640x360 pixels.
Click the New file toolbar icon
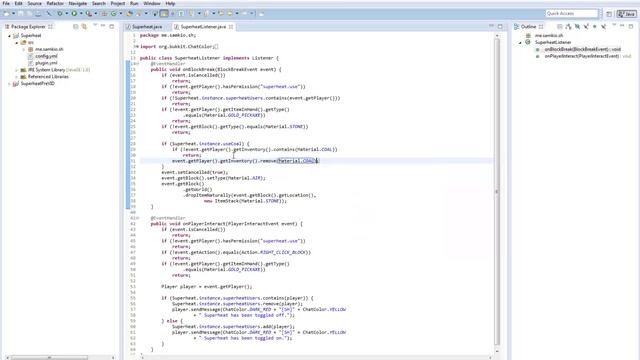point(7,13)
